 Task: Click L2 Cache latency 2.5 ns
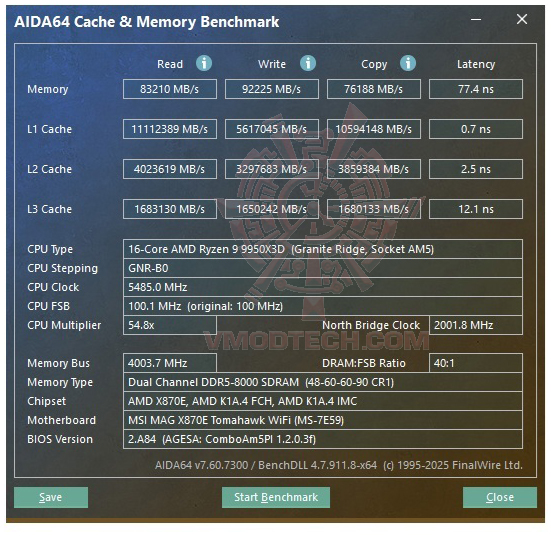[476, 169]
